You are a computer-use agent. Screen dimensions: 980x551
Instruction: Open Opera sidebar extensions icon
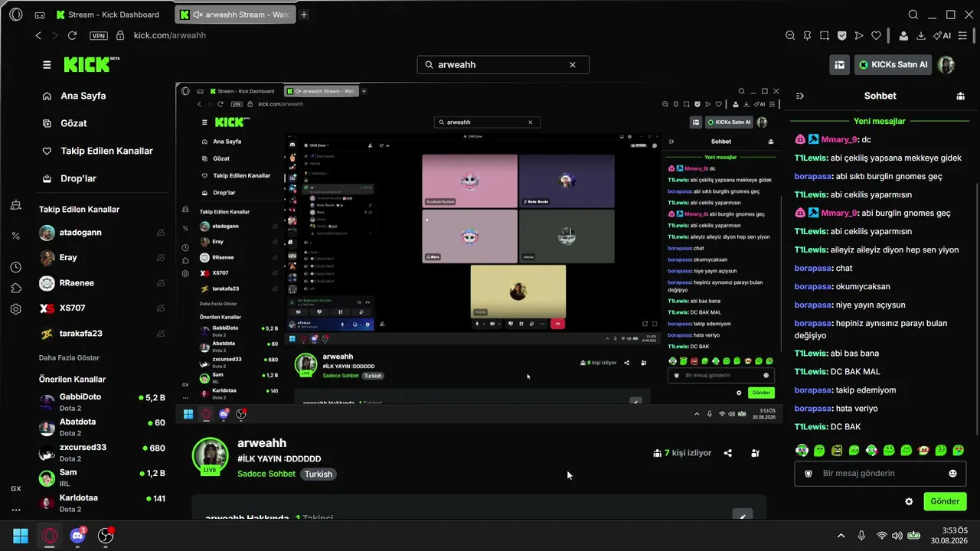(x=15, y=289)
